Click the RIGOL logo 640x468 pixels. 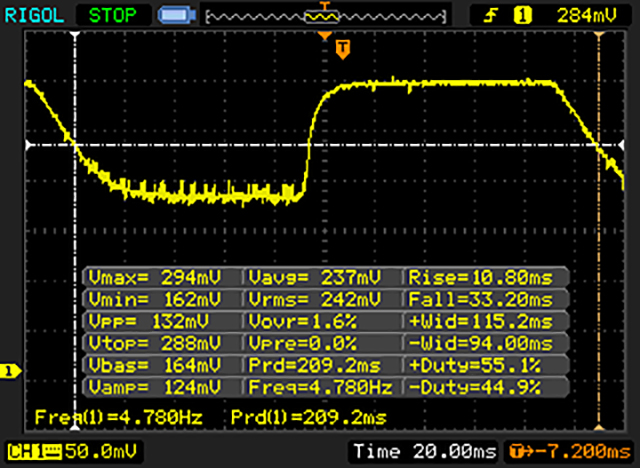coord(35,15)
